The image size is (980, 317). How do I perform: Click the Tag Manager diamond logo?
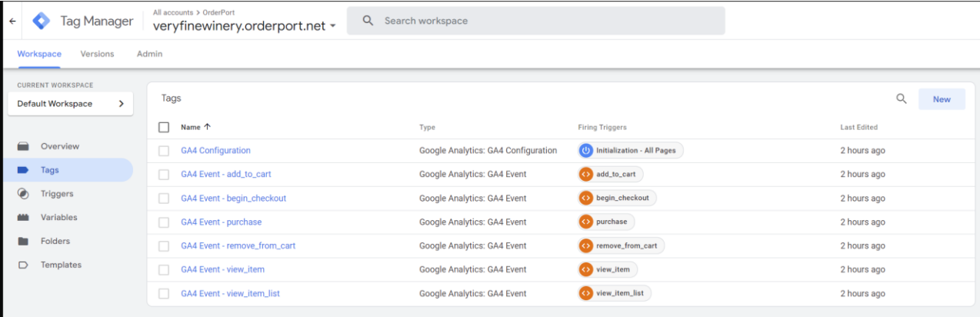coord(41,22)
